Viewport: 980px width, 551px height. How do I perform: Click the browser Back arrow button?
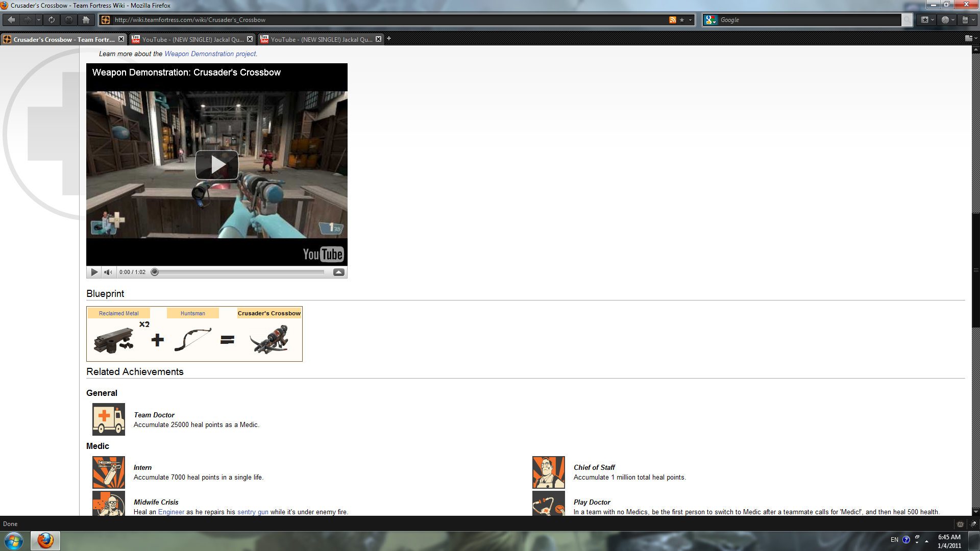(11, 20)
